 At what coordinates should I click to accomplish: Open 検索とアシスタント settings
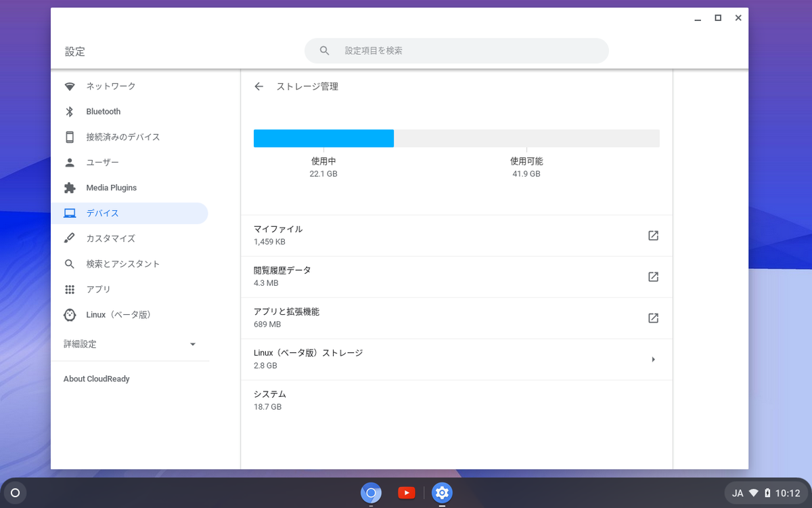[70, 263]
